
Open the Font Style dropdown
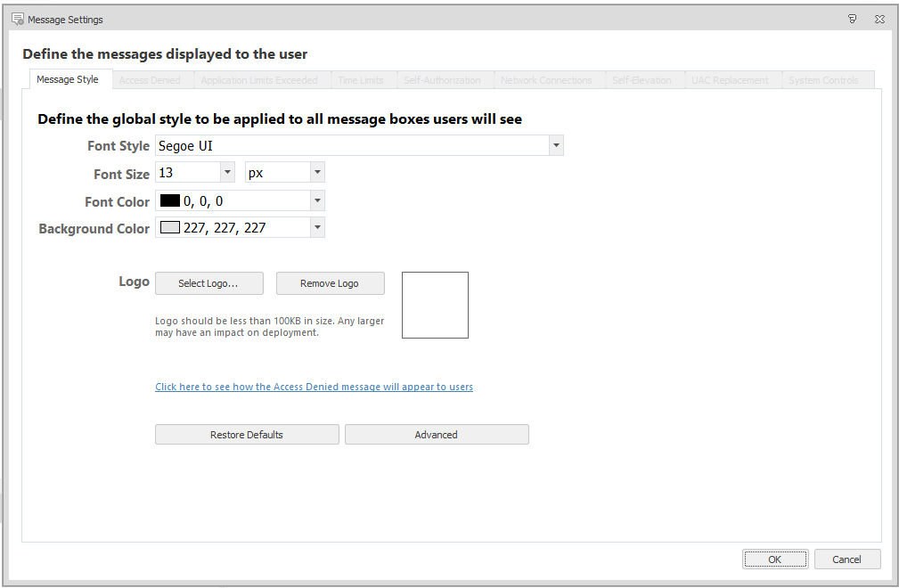(555, 144)
